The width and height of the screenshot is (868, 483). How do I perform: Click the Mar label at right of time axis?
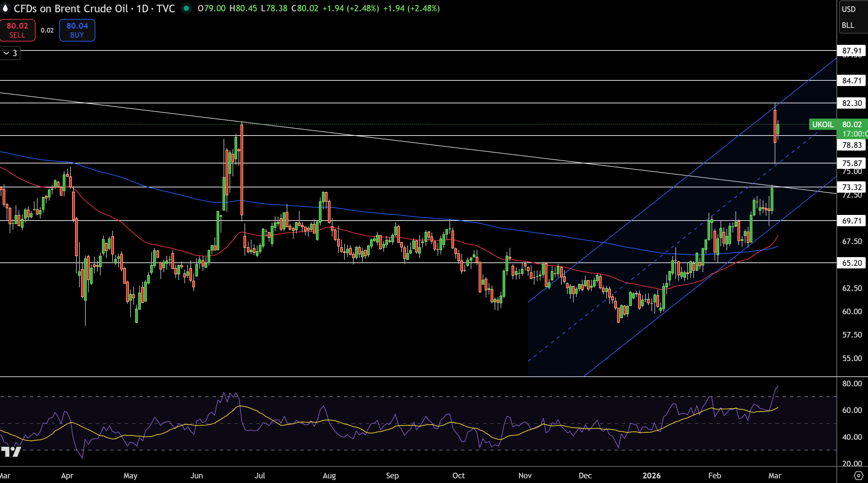(x=775, y=476)
